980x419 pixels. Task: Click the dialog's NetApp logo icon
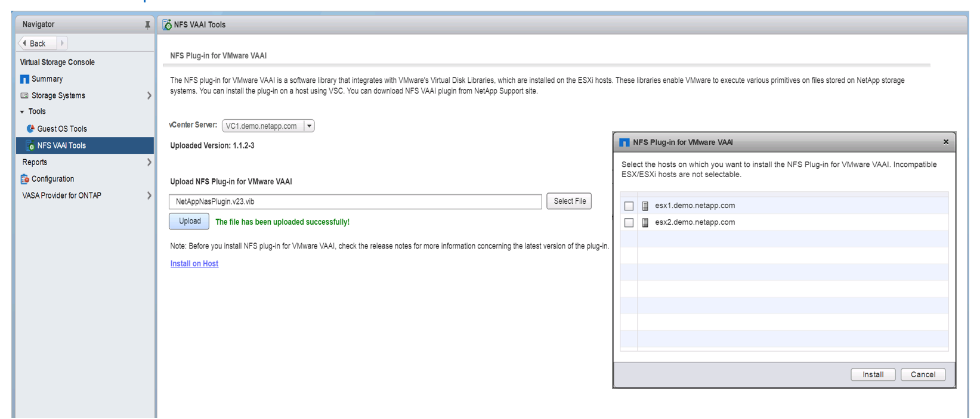[x=625, y=142]
